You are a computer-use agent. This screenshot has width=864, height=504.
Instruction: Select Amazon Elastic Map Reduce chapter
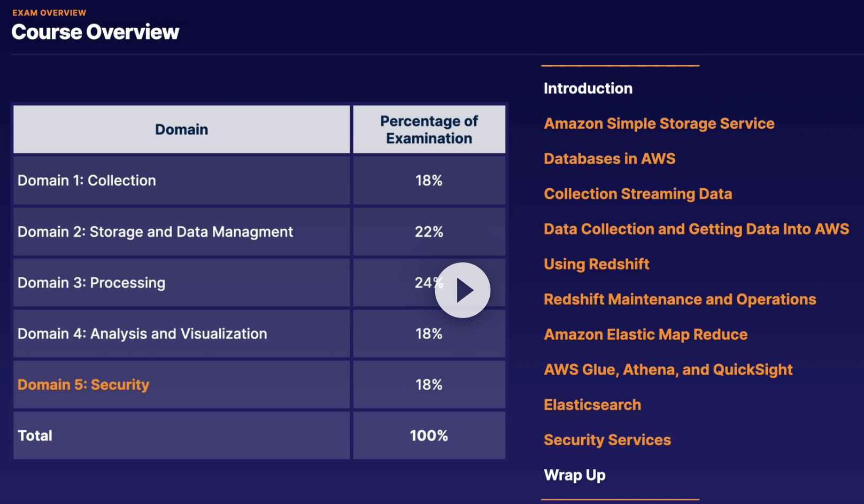click(645, 335)
